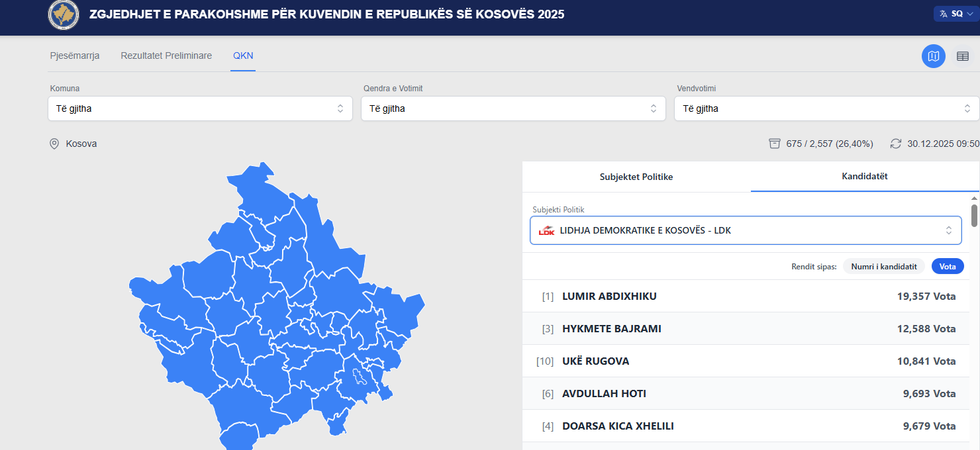Click the translate icon in language selector
980x450 pixels.
(x=941, y=14)
